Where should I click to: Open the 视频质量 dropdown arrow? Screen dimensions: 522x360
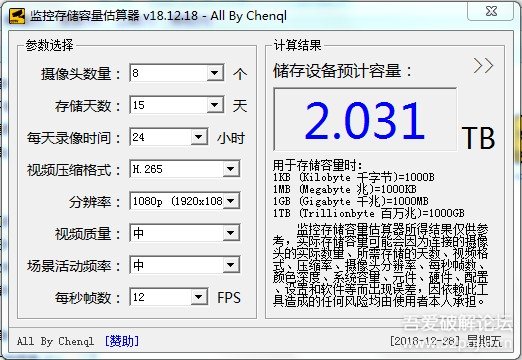click(x=231, y=233)
